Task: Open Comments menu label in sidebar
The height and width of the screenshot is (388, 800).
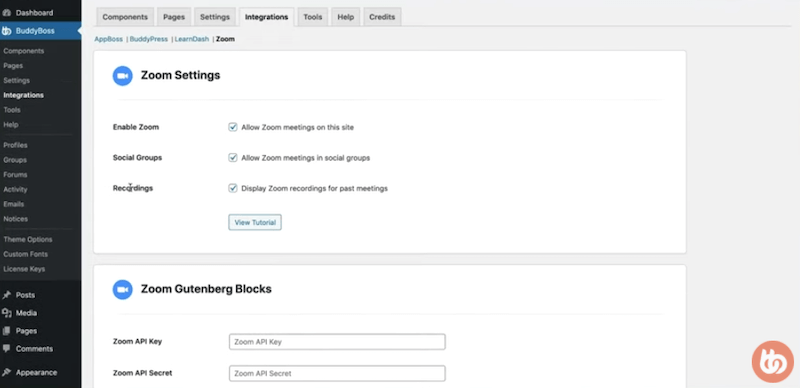Action: [34, 349]
